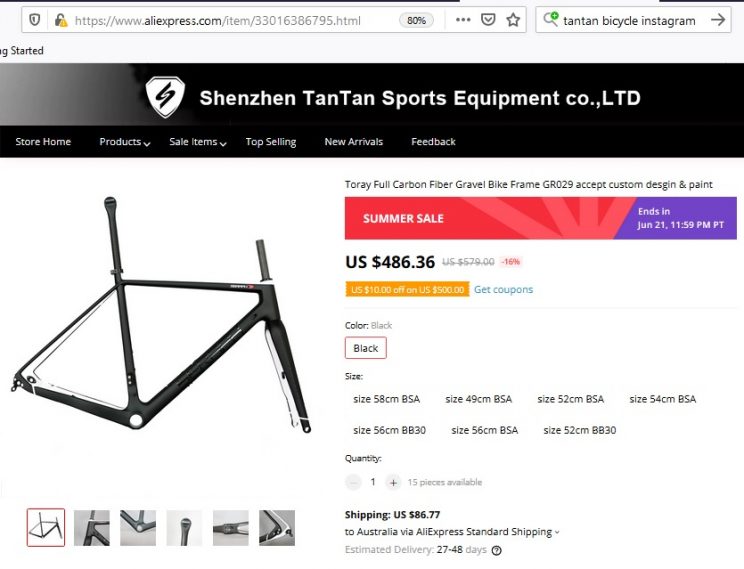Go to Top Selling tab

tap(271, 142)
